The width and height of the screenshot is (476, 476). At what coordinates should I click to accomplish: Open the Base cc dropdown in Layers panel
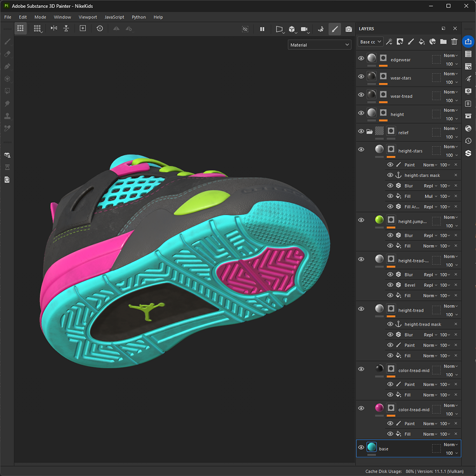click(370, 41)
